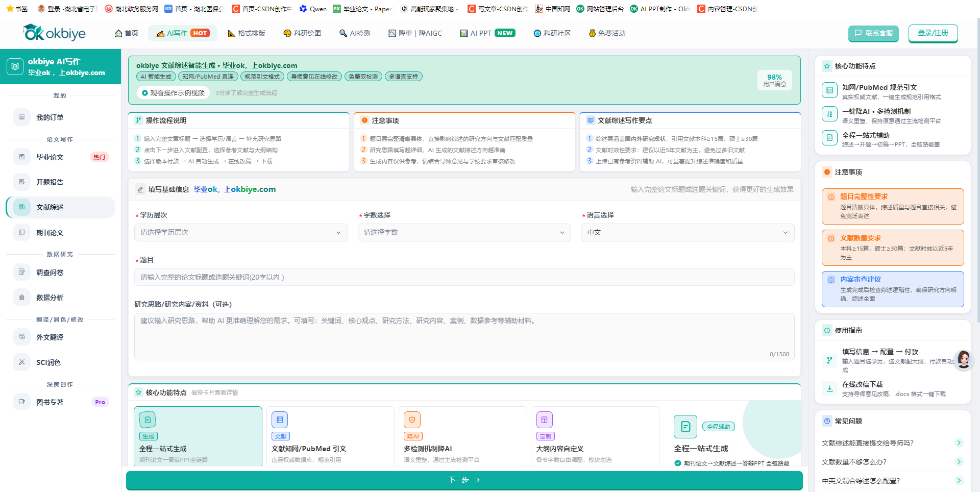Viewport: 980px width, 492px height.
Task: Click the bookmarks star icon in browser bar
Action: point(10,9)
